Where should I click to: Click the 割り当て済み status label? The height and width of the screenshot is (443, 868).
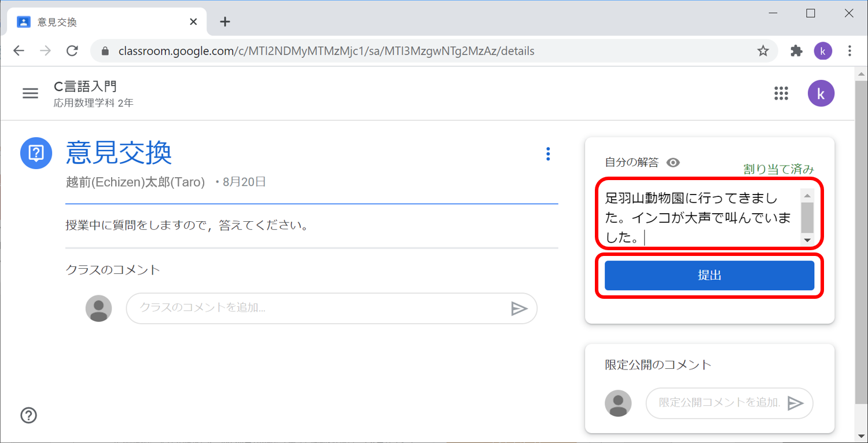[779, 170]
